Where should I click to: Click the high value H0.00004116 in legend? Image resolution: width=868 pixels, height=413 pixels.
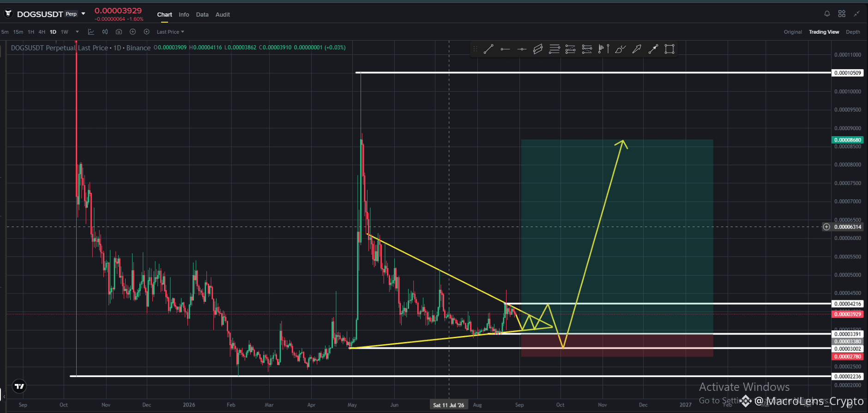pos(205,48)
